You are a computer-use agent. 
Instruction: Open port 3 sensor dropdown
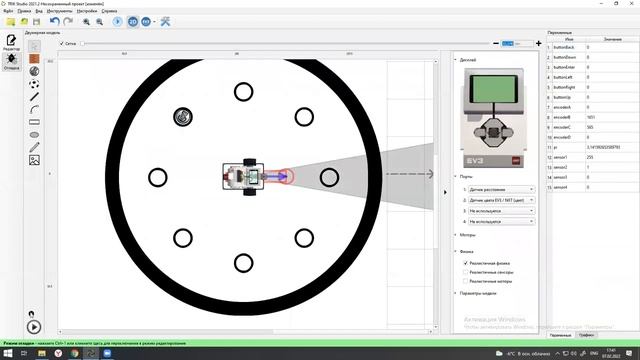(501, 211)
